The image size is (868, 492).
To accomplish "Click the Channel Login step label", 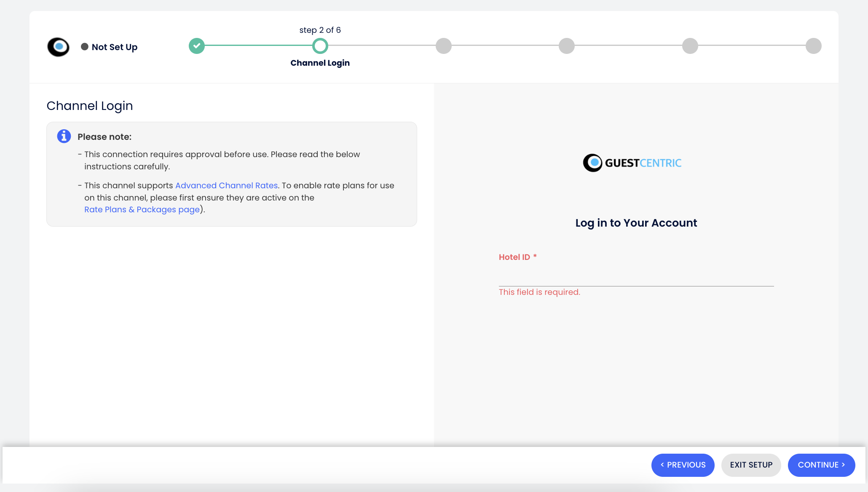I will [x=320, y=63].
